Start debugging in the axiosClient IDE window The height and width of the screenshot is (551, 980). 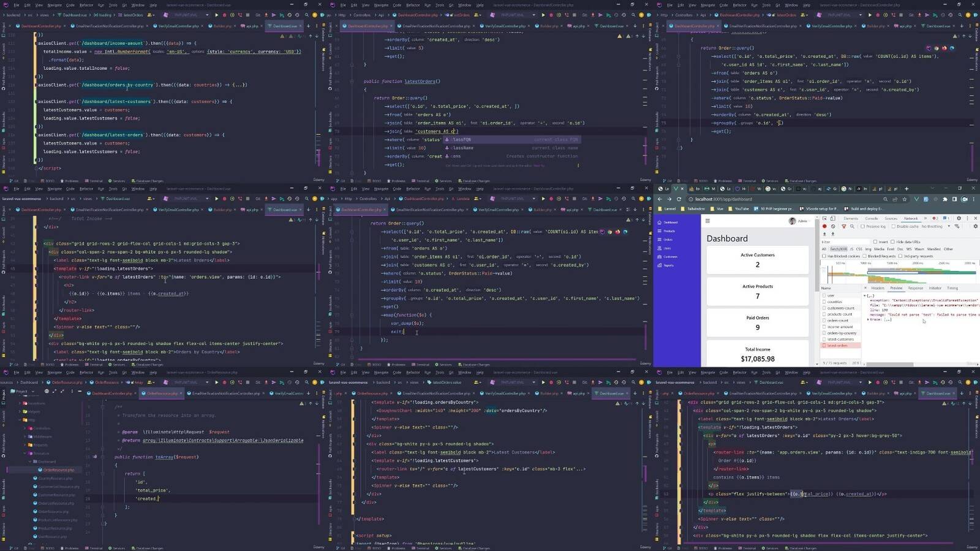pyautogui.click(x=224, y=15)
